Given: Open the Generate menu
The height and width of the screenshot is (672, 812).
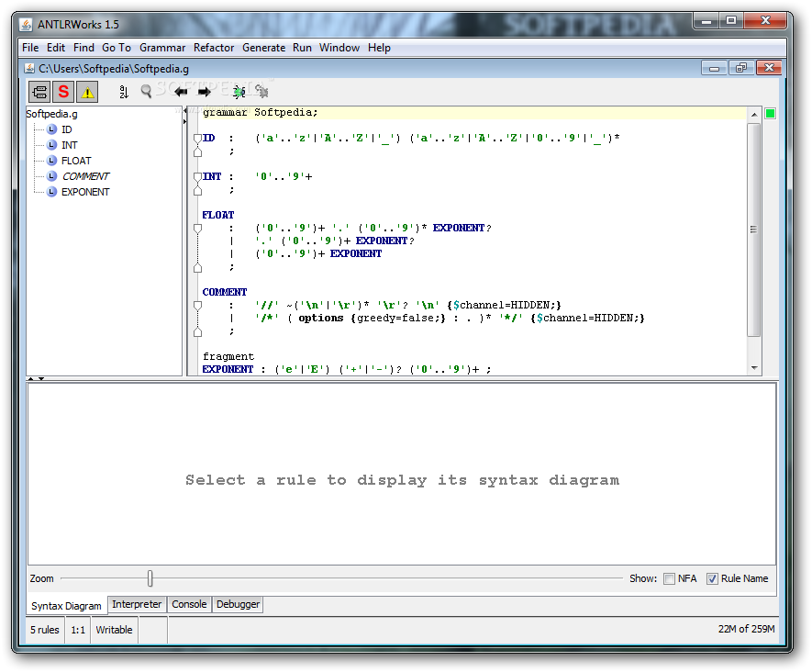Looking at the screenshot, I should (x=263, y=48).
